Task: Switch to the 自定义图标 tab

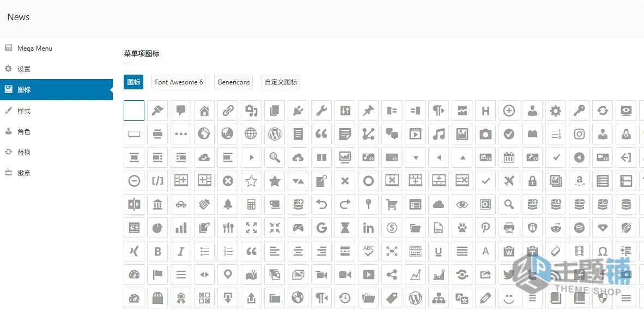Action: click(x=281, y=82)
